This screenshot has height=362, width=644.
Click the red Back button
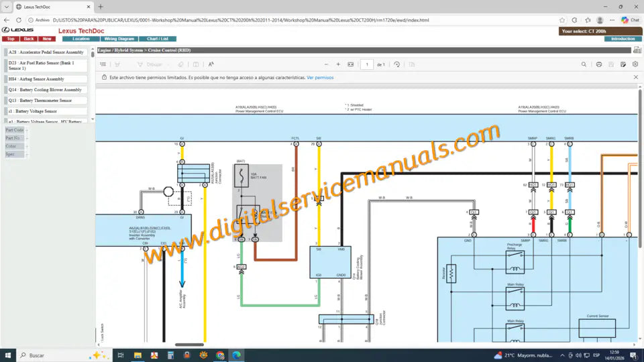[x=29, y=39]
